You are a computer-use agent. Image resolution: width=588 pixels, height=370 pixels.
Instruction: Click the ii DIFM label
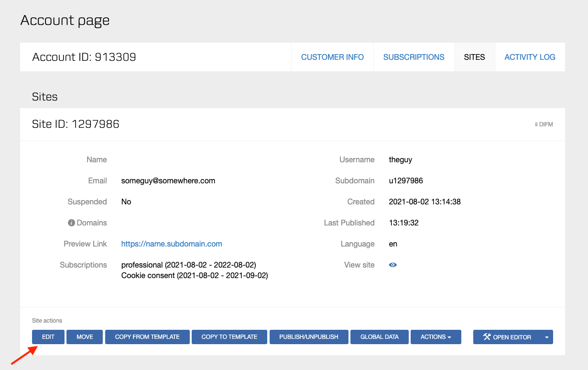point(544,124)
